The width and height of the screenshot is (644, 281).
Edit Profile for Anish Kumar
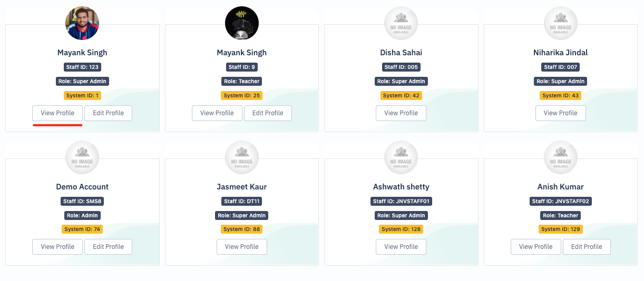tap(587, 247)
